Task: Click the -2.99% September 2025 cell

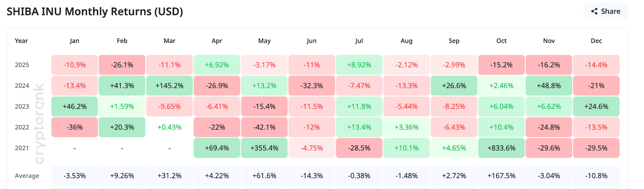Action: tap(454, 65)
